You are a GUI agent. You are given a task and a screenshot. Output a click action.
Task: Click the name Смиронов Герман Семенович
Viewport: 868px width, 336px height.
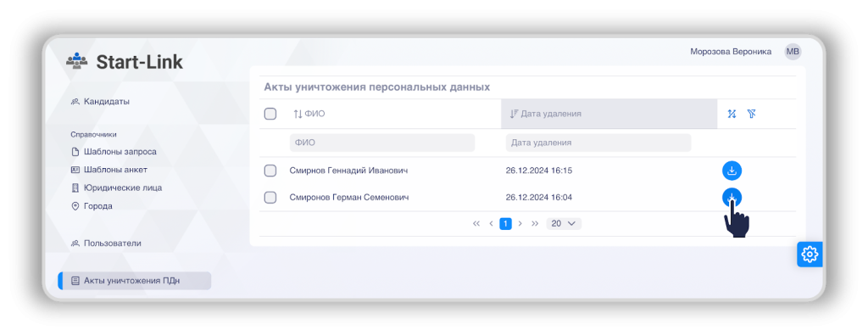[x=349, y=197]
